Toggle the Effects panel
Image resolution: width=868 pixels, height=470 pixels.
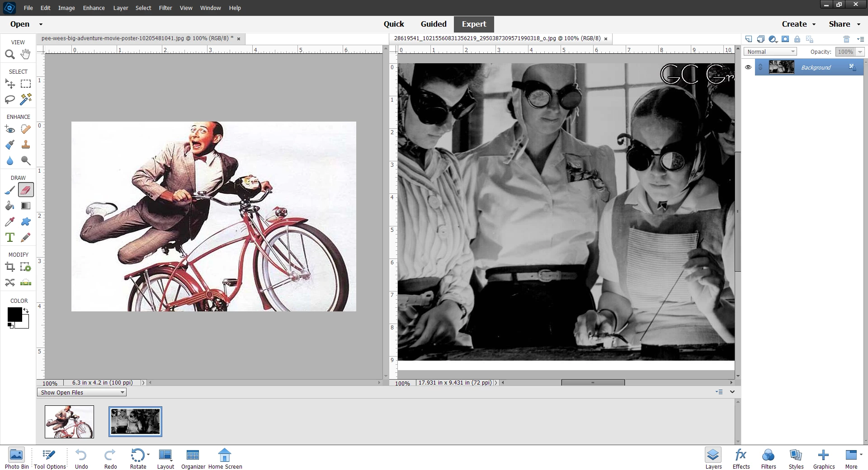coord(741,459)
